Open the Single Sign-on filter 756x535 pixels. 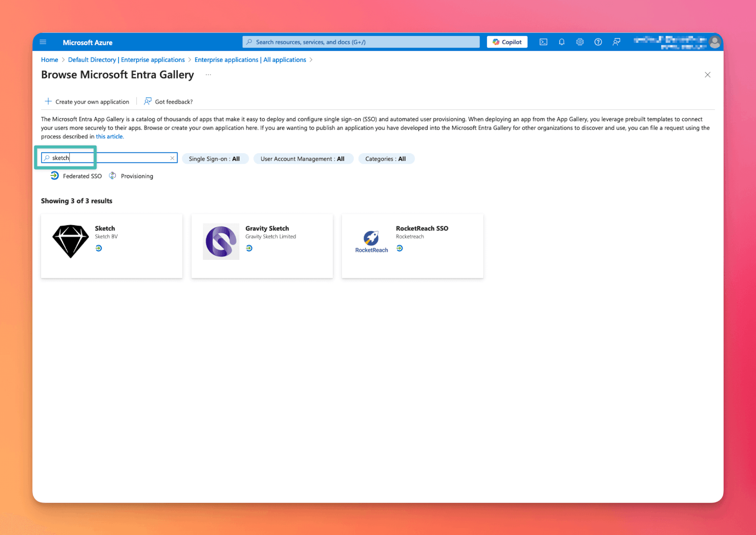click(215, 159)
